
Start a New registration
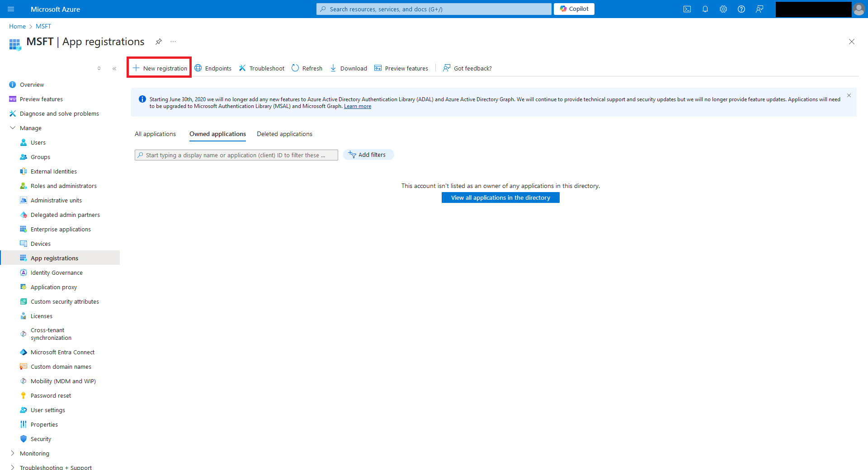(x=160, y=68)
